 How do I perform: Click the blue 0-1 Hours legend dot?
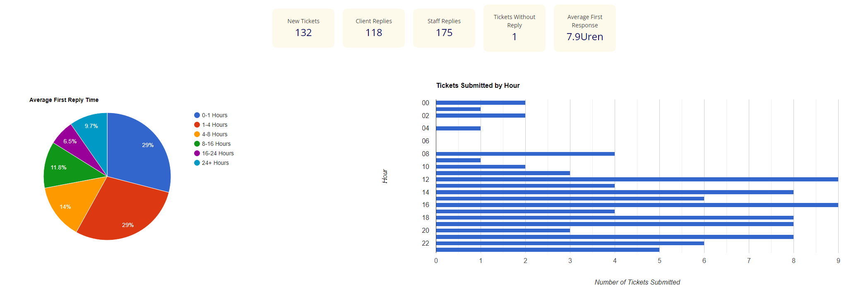(197, 115)
